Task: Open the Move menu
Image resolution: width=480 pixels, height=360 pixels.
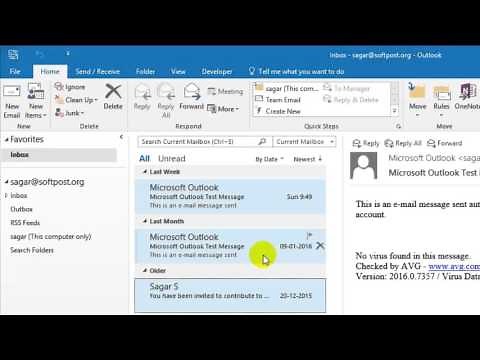Action: pos(417,100)
